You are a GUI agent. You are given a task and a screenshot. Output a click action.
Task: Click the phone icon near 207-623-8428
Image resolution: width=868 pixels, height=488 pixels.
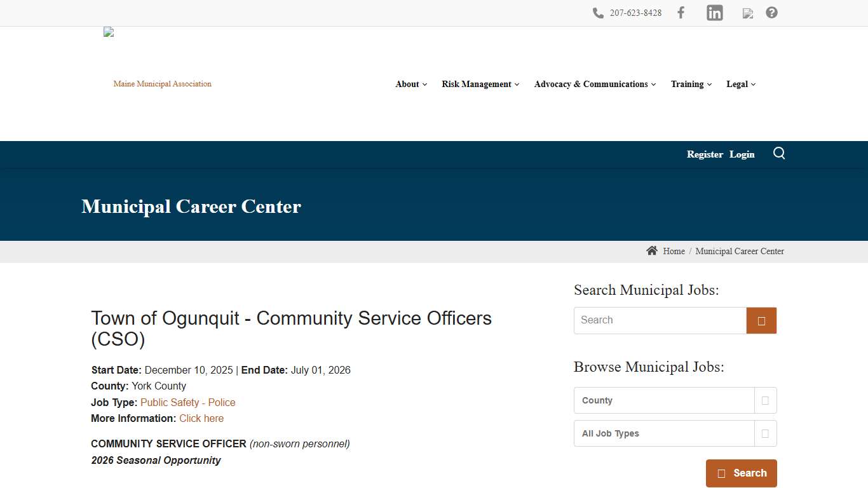point(598,12)
